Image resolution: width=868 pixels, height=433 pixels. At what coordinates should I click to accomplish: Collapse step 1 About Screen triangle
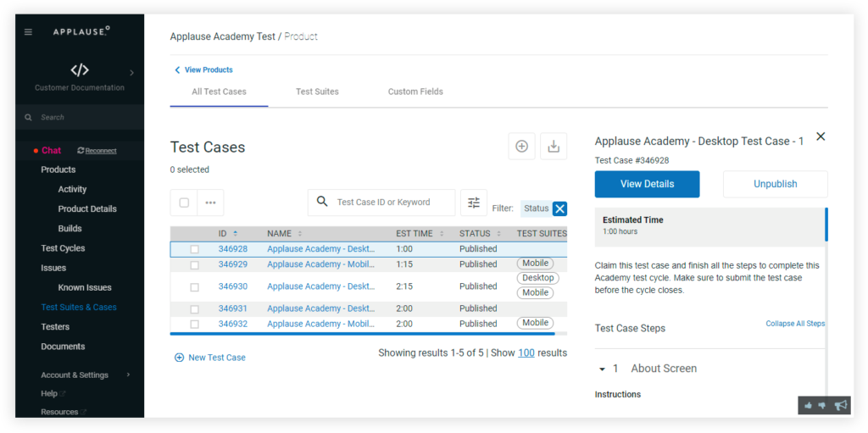pos(603,369)
